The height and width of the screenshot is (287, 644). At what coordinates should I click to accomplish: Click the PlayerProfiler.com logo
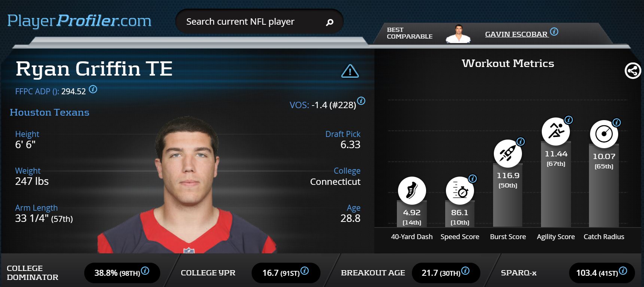[79, 21]
